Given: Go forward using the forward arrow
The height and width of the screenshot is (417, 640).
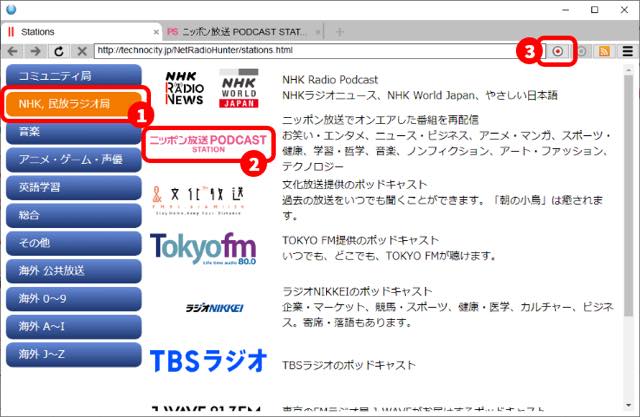Looking at the screenshot, I should pos(36,51).
